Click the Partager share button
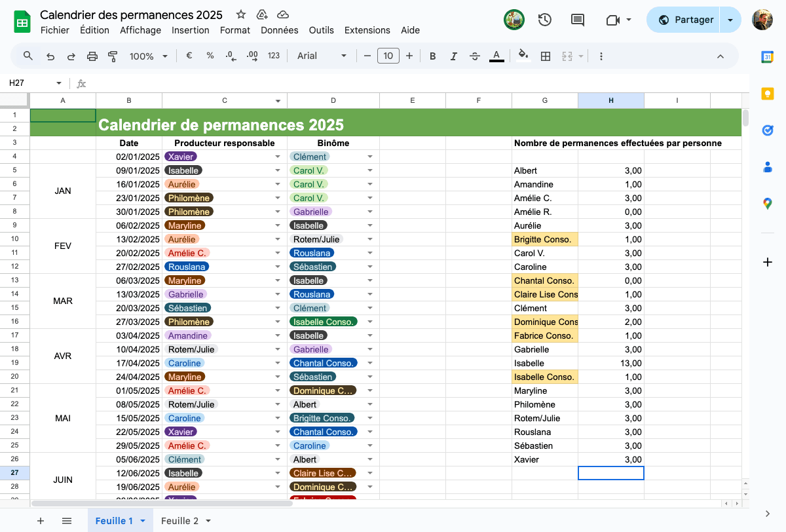 pyautogui.click(x=683, y=20)
